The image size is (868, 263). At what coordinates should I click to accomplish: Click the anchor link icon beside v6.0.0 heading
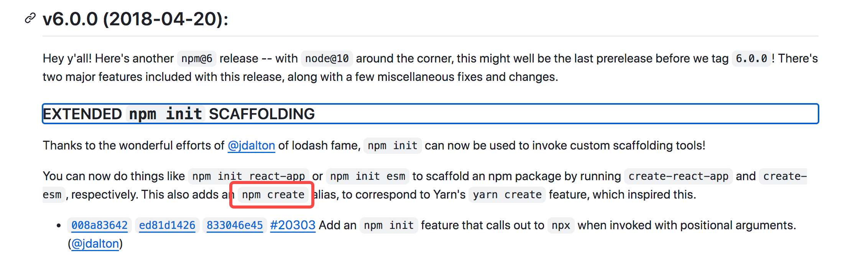click(30, 18)
